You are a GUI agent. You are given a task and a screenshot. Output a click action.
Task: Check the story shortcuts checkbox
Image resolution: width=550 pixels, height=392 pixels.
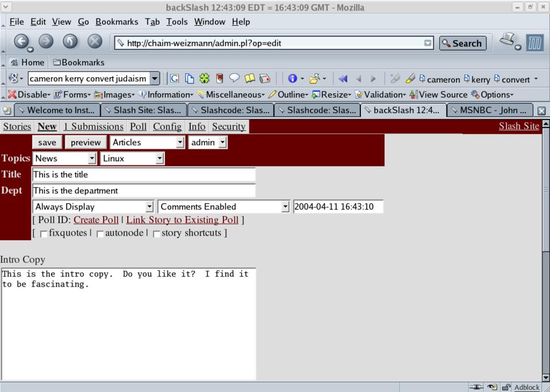pyautogui.click(x=156, y=233)
